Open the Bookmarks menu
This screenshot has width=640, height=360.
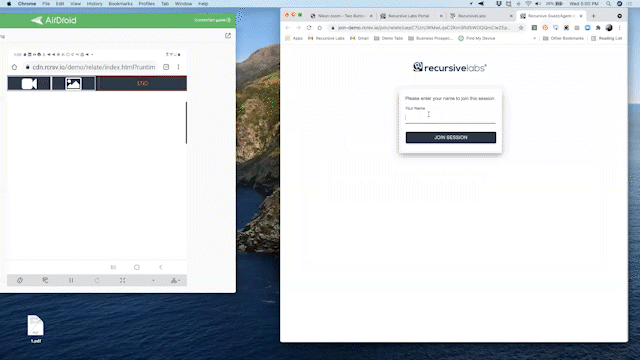[x=120, y=4]
